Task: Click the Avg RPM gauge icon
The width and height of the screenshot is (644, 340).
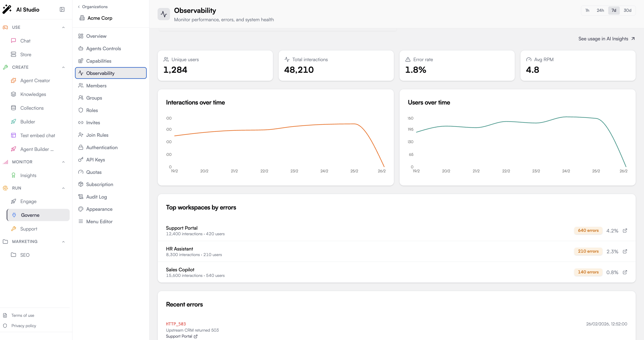Action: coord(528,60)
